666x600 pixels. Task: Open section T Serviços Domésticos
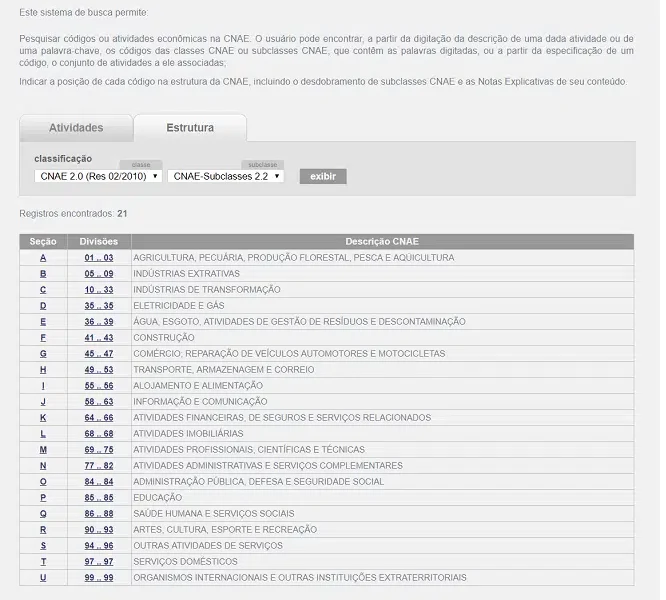[43, 562]
